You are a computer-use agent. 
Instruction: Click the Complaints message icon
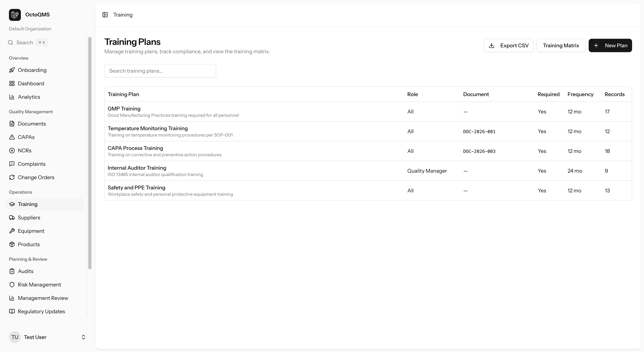point(12,164)
